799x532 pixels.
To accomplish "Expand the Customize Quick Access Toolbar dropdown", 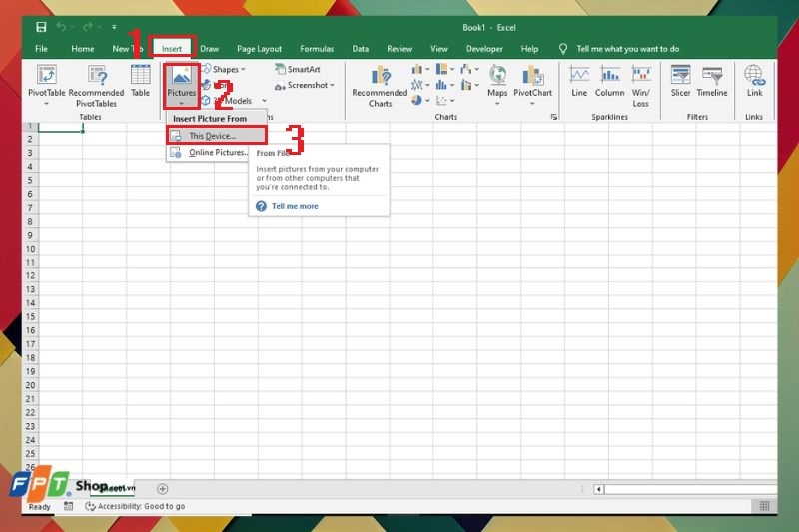I will 114,27.
